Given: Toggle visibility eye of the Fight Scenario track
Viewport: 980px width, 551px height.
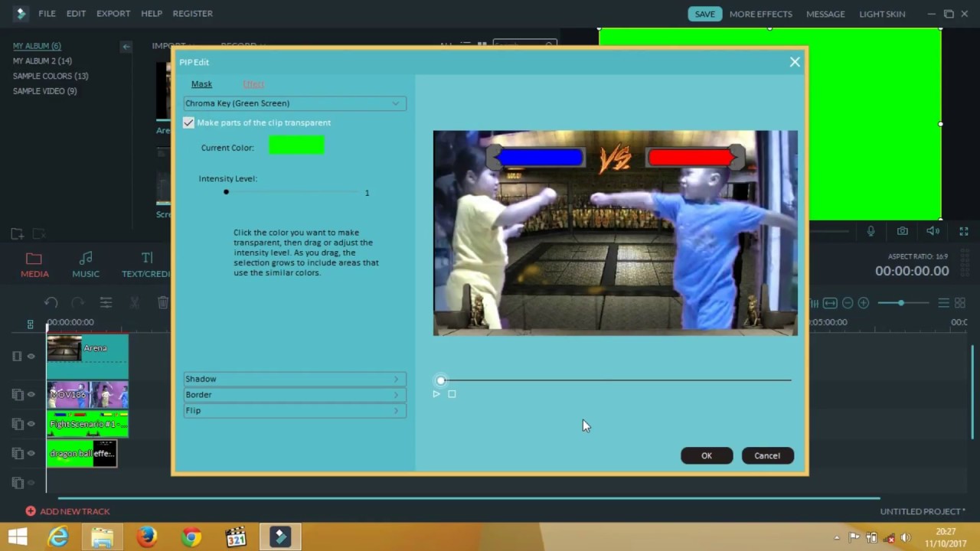Looking at the screenshot, I should [x=31, y=424].
